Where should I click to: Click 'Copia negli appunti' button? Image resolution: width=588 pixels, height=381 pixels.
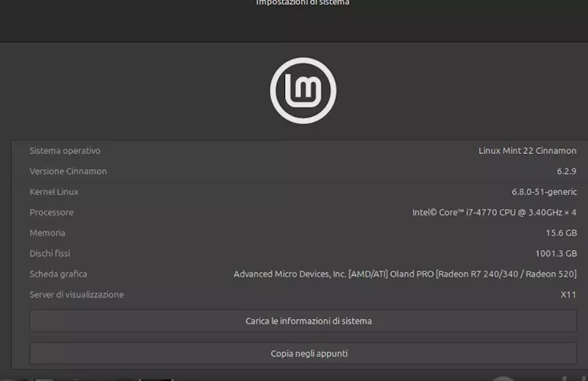click(x=303, y=353)
